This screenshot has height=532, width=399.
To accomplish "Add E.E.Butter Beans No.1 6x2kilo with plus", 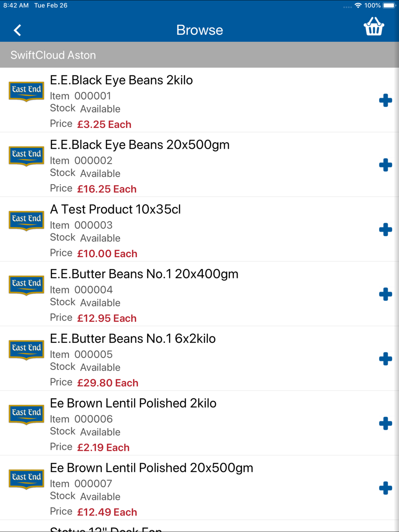I will [x=385, y=359].
